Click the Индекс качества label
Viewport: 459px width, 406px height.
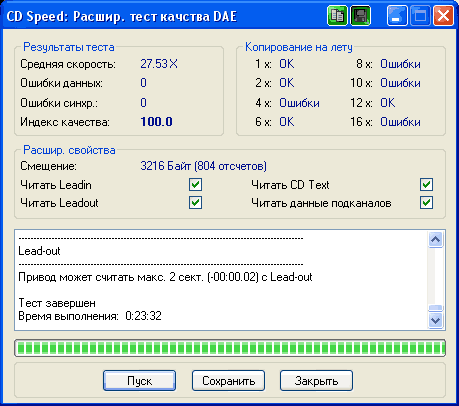[x=65, y=122]
